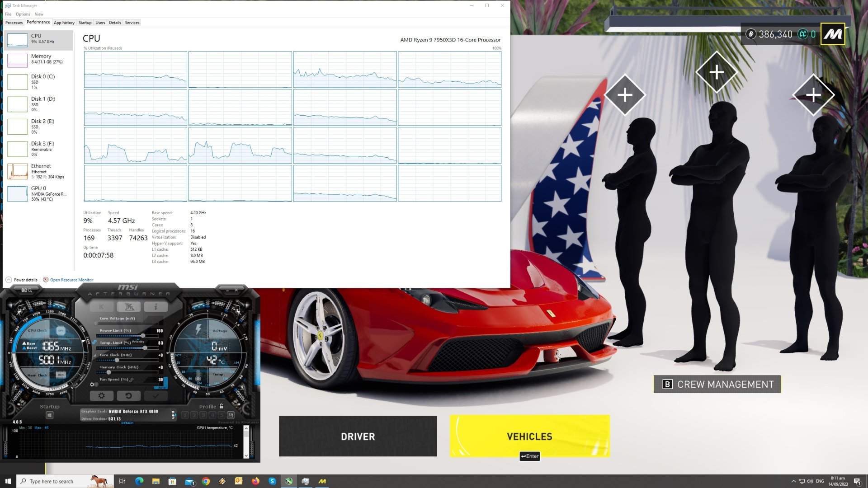Show hidden system tray icons chevron
Viewport: 868px width, 488px height.
[x=793, y=481]
